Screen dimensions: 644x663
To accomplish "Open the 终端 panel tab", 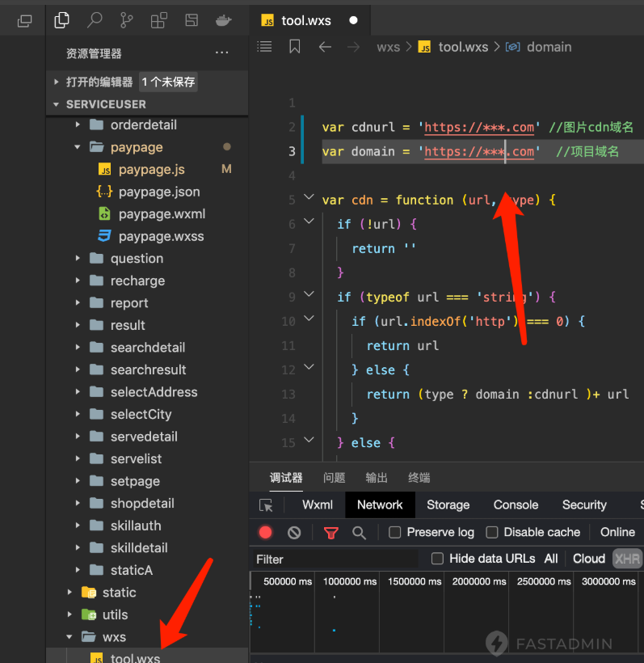I will 419,478.
